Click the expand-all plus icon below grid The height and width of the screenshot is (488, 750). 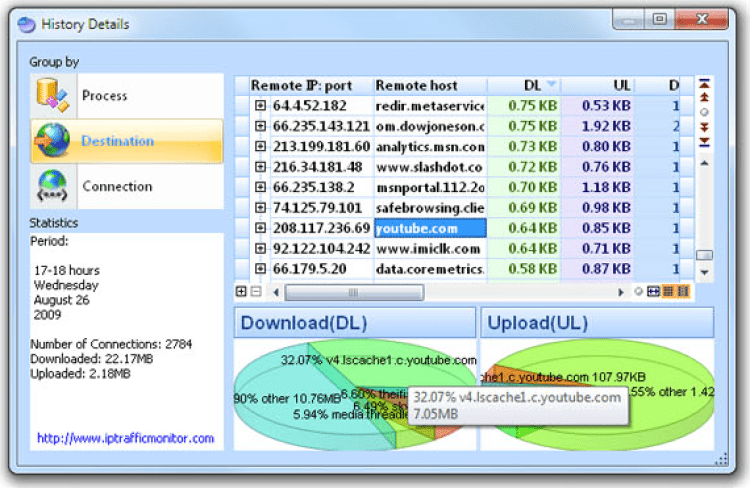tap(242, 291)
